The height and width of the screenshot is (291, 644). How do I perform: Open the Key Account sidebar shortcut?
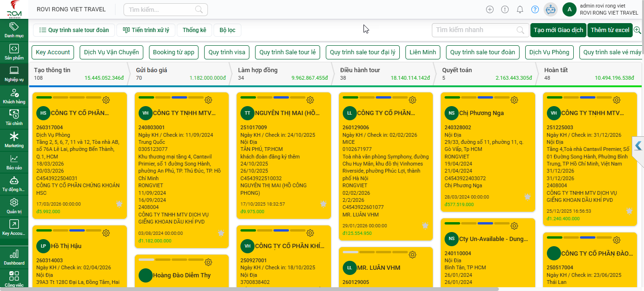14,228
